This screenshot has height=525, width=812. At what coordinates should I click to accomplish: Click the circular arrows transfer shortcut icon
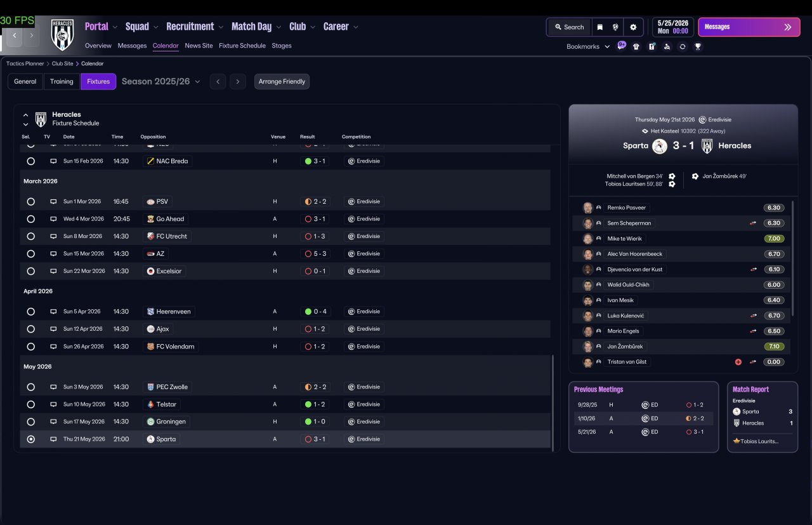[683, 46]
